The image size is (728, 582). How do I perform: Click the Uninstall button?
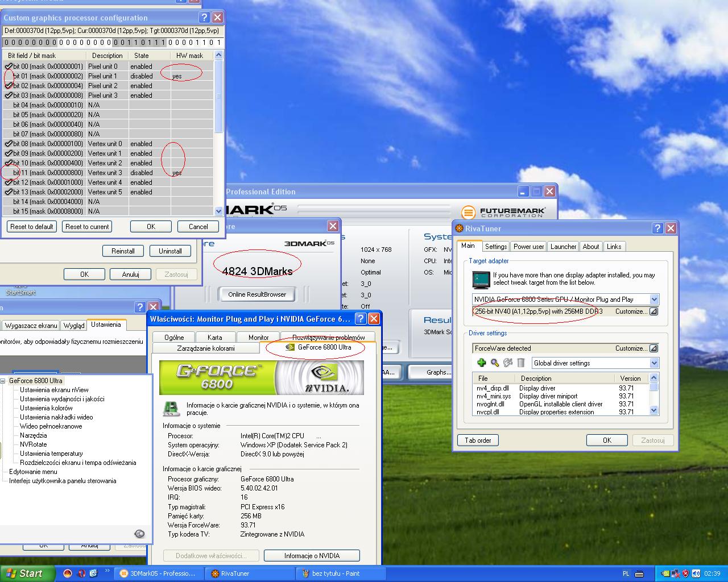coord(170,251)
